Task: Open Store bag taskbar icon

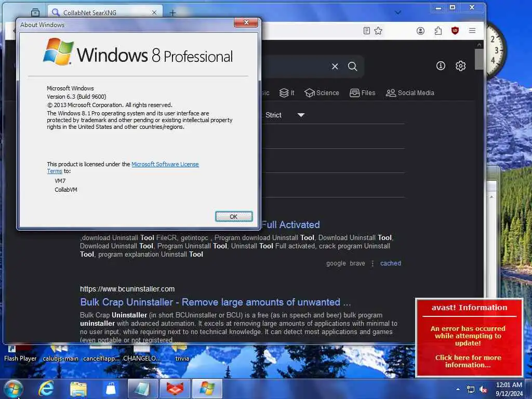Action: [111, 389]
